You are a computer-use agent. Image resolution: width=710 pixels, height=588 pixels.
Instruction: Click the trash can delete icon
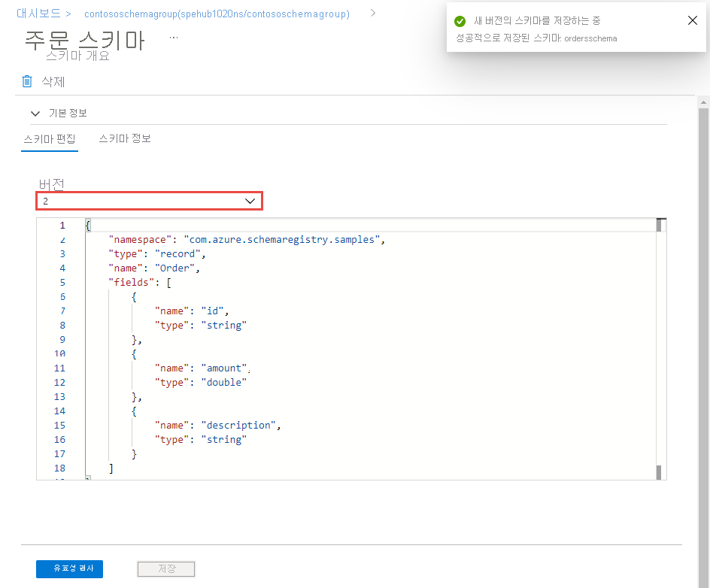tap(27, 81)
